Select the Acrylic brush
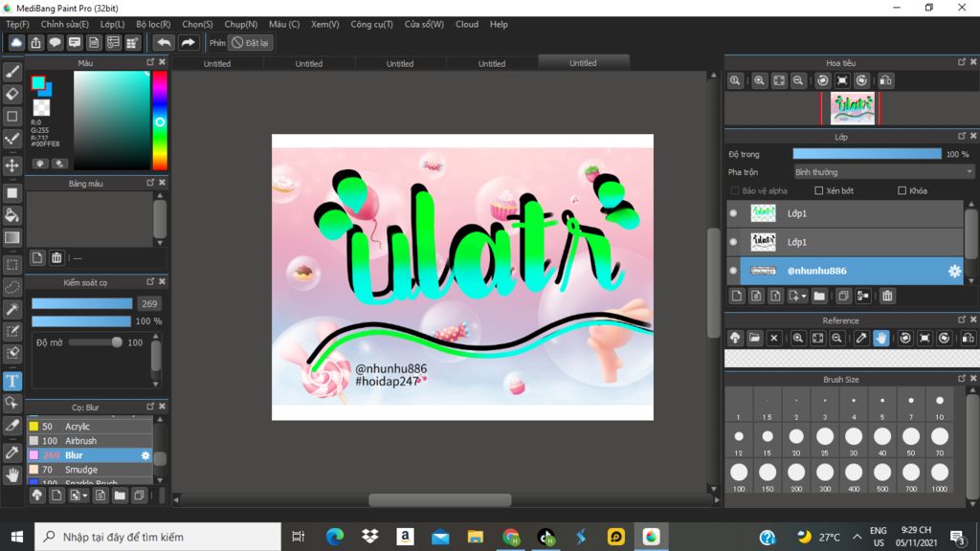 pos(90,427)
